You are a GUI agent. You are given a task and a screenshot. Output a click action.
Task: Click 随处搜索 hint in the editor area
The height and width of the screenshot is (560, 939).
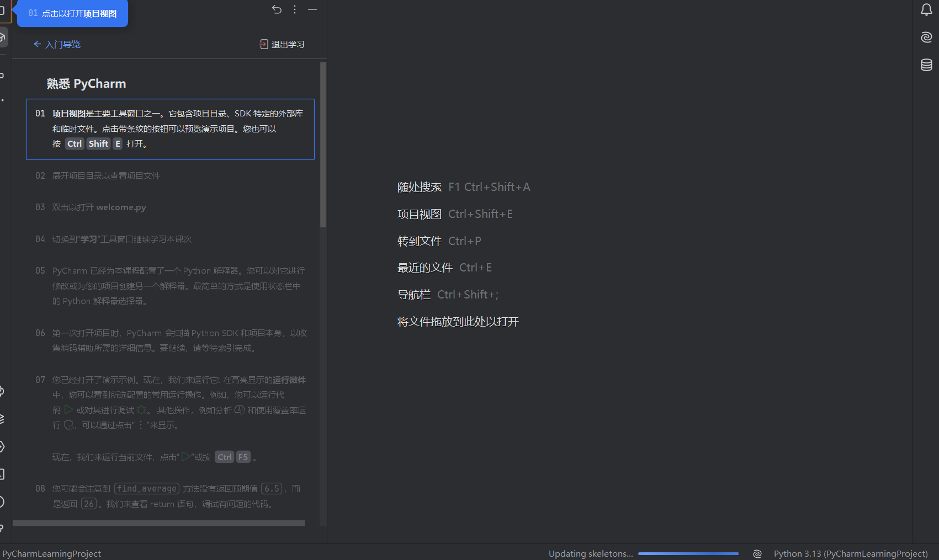[x=464, y=187]
